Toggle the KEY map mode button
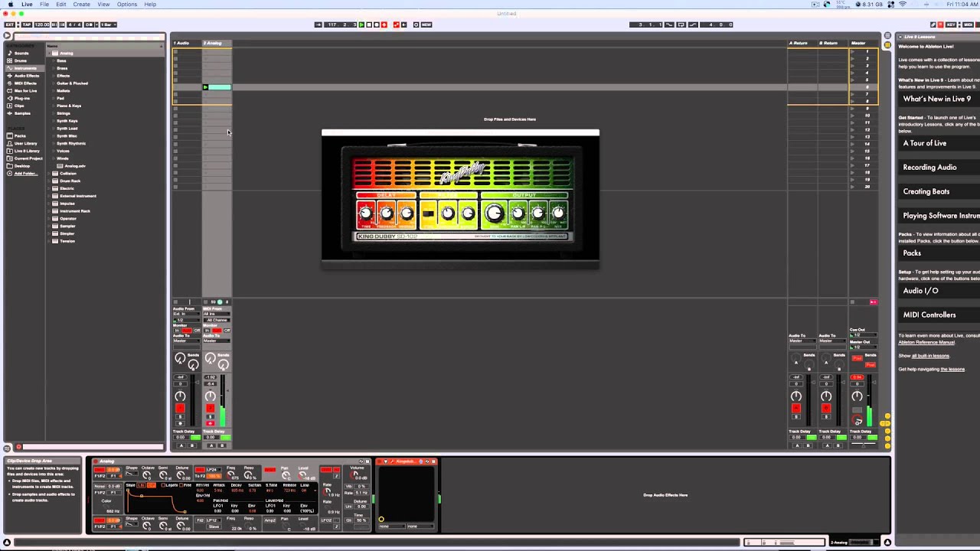This screenshot has height=551, width=980. point(950,24)
